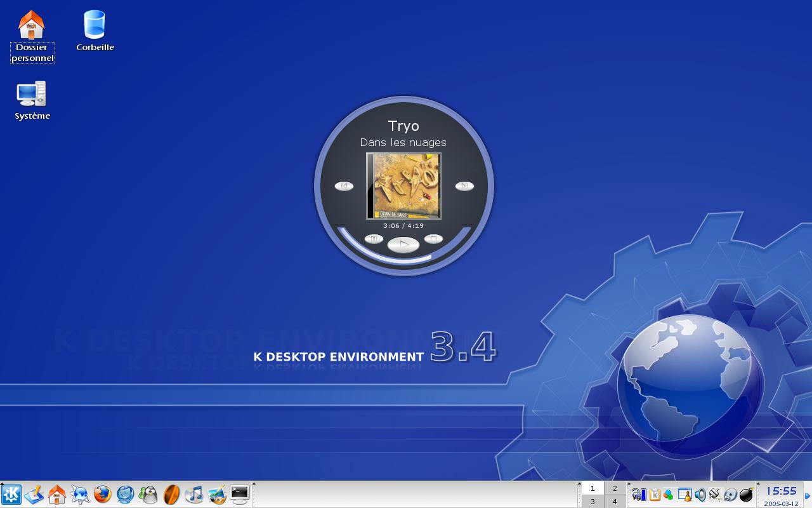Click the artist name Tryo
812x508 pixels.
(403, 126)
